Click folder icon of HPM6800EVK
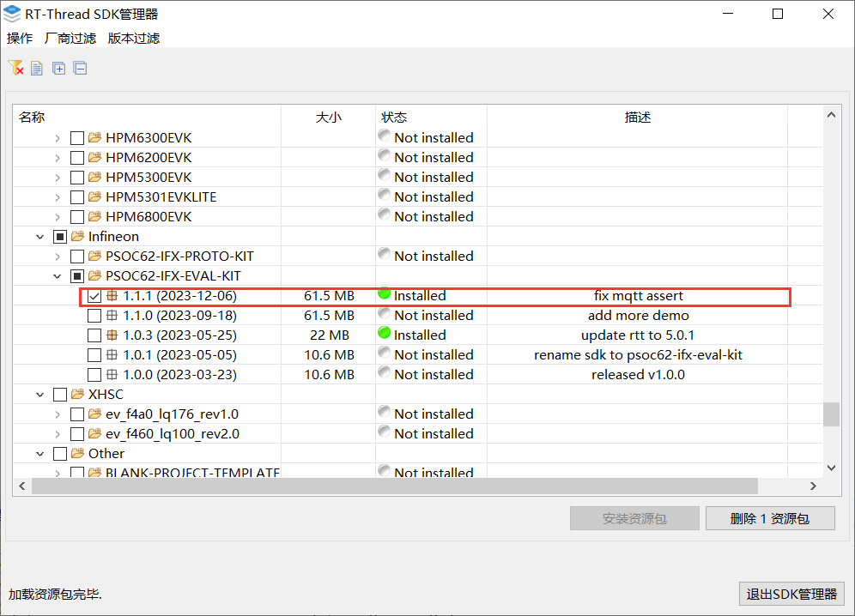855x616 pixels. pyautogui.click(x=95, y=216)
